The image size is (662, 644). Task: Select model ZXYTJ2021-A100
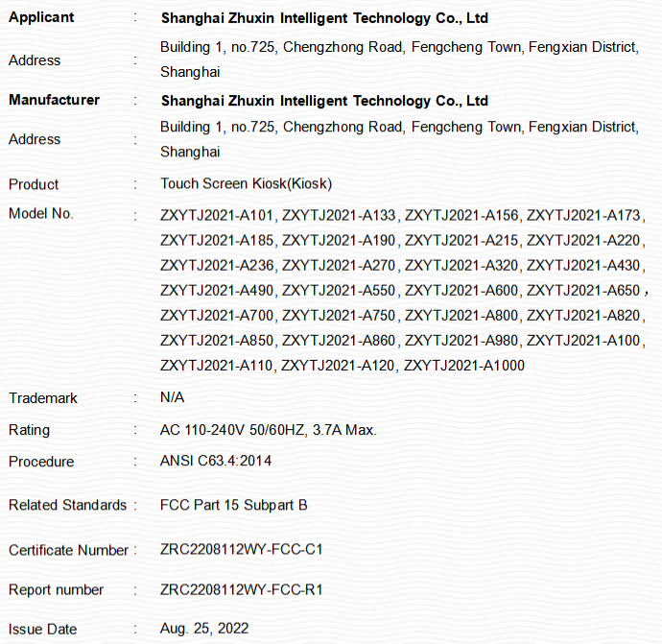(x=583, y=341)
